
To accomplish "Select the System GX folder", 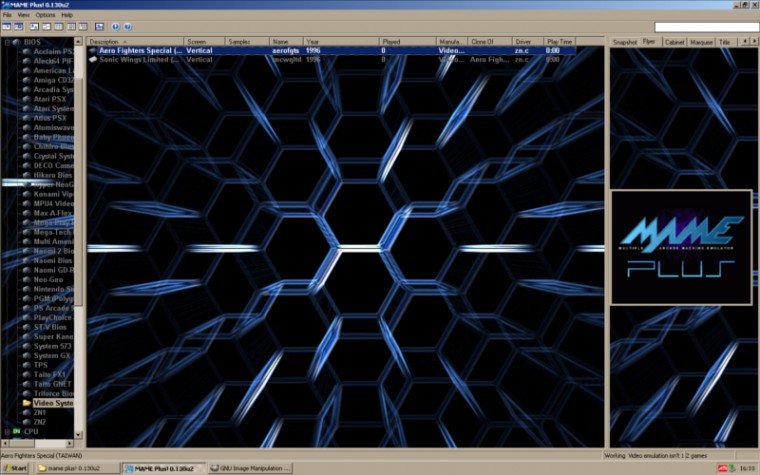I will click(x=52, y=355).
